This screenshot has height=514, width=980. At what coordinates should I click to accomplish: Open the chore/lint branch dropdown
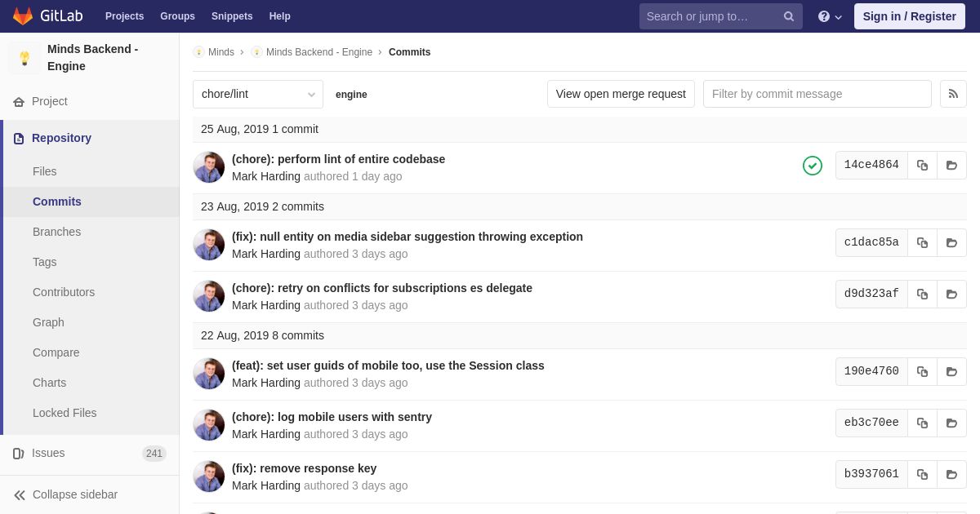[258, 94]
